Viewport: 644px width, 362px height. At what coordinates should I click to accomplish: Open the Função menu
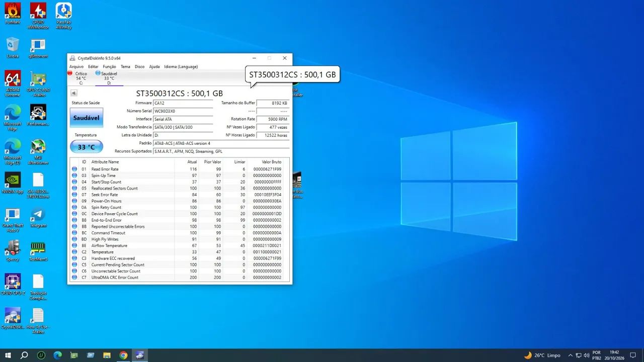[x=109, y=66]
